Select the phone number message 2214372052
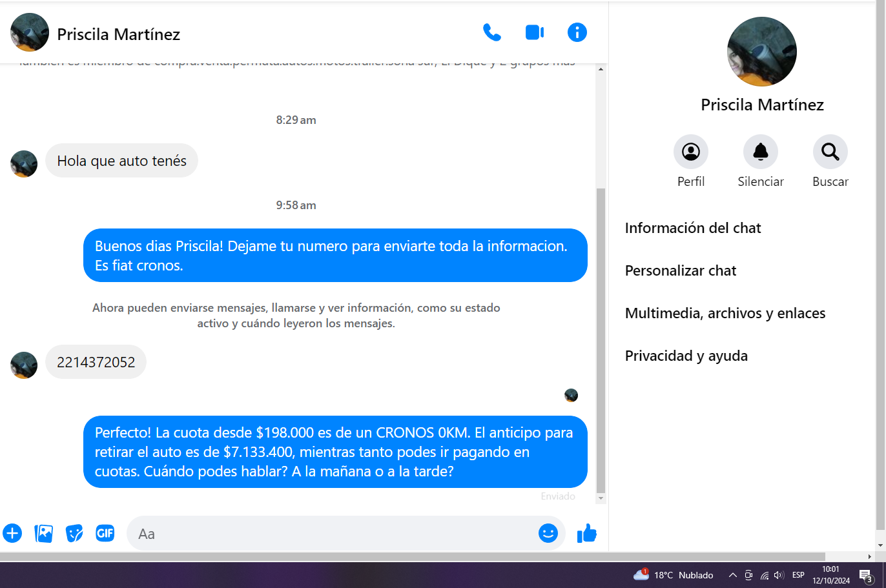Screen dimensions: 886x588 tap(96, 362)
